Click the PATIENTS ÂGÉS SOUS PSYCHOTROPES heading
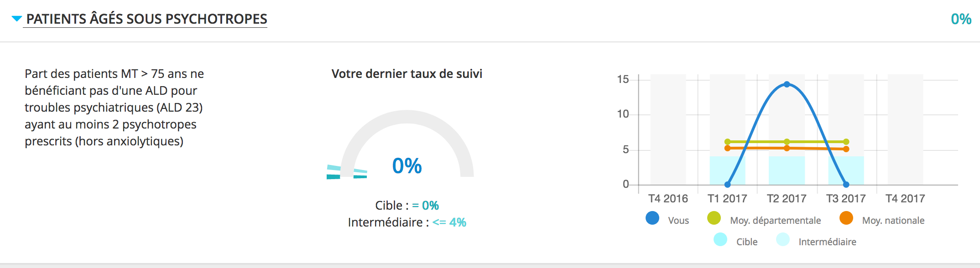The width and height of the screenshot is (980, 268). click(x=146, y=19)
